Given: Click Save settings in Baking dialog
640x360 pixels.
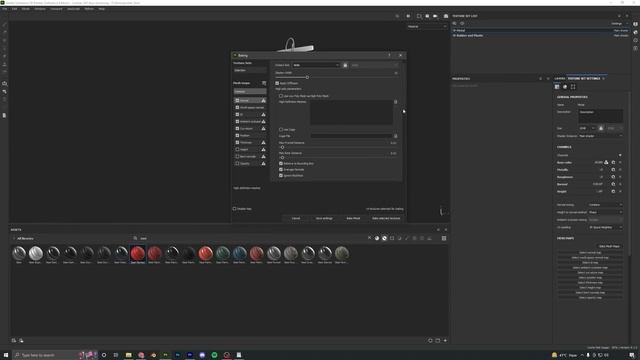Looking at the screenshot, I should point(324,218).
